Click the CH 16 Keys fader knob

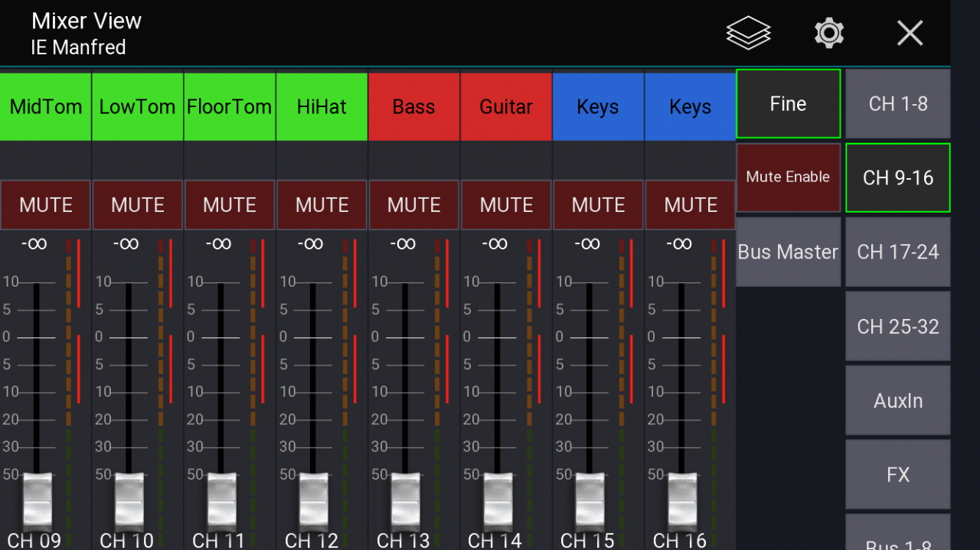click(682, 499)
